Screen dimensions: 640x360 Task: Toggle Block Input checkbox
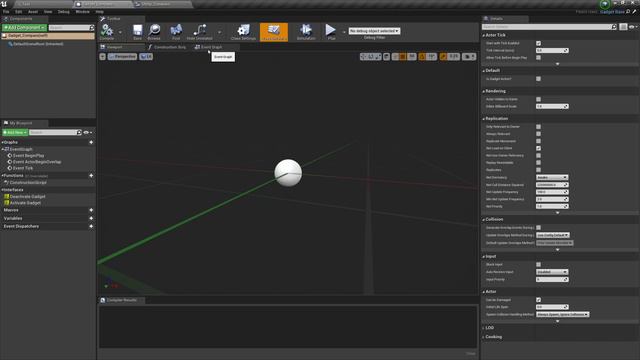(538, 264)
